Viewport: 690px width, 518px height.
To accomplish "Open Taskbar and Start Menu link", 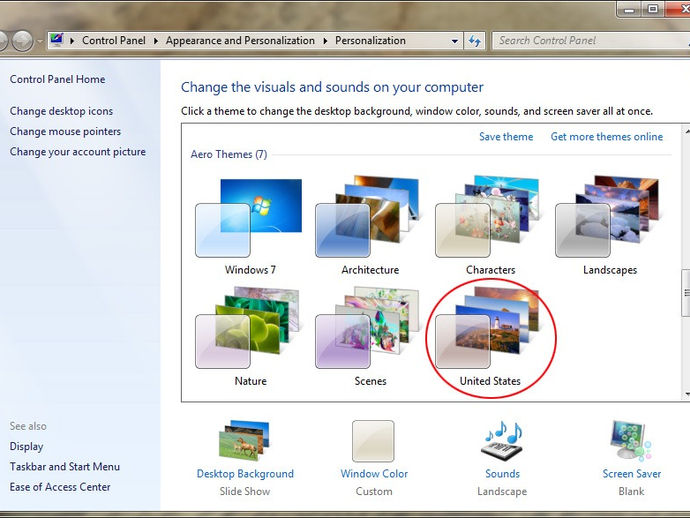I will point(65,467).
